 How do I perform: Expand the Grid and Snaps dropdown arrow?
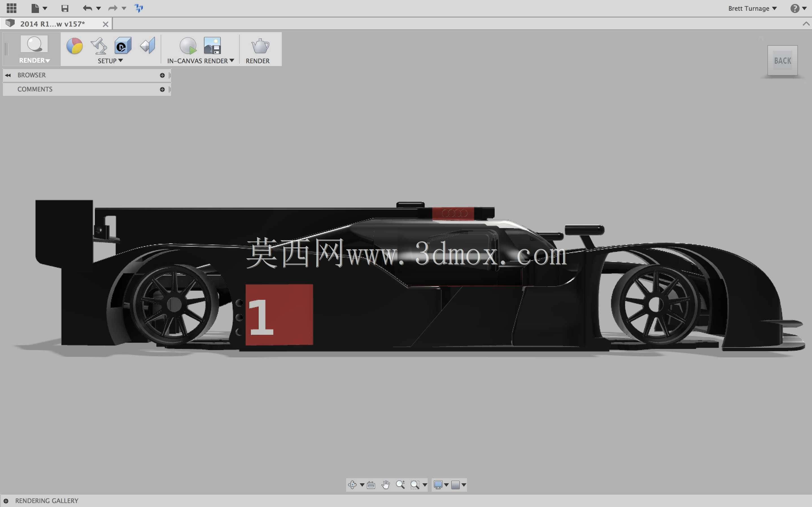click(x=464, y=485)
